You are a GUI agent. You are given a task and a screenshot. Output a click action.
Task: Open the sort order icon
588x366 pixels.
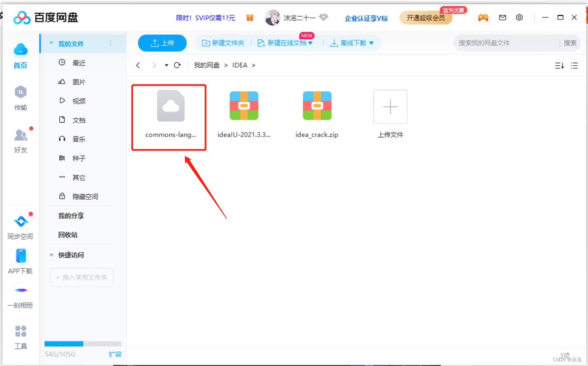560,66
